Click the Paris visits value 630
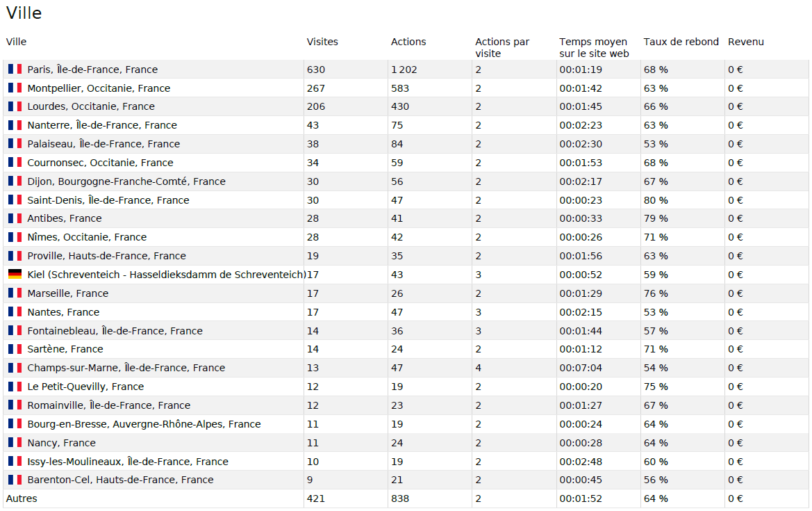Viewport: 812px width, 511px height. tap(315, 70)
